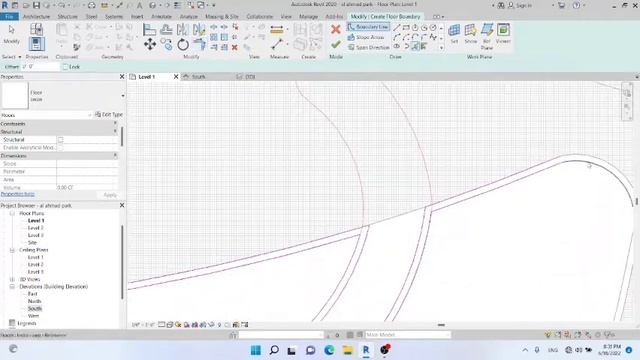The height and width of the screenshot is (360, 640).
Task: Open Windows Start menu
Action: coord(256,350)
